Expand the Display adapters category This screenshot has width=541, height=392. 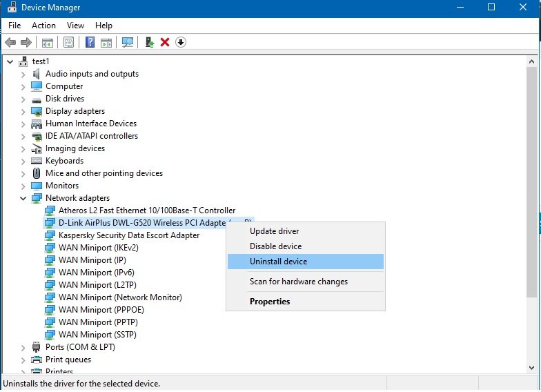pos(23,112)
